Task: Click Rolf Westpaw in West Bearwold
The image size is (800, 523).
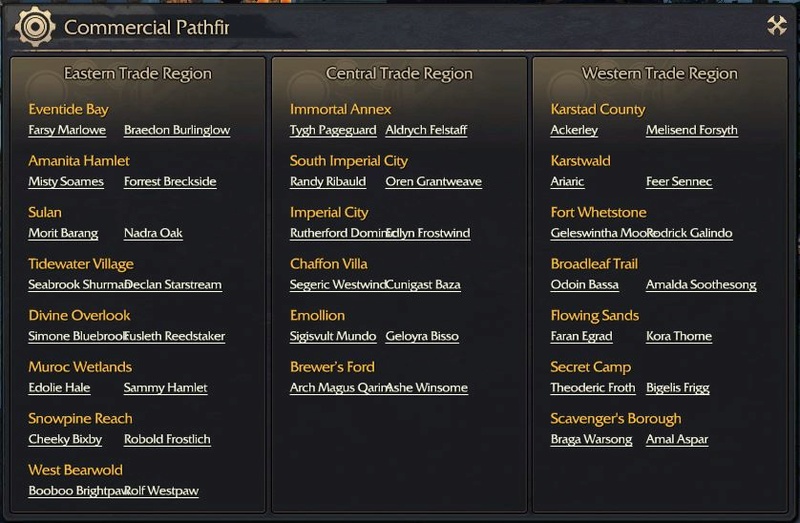Action: pyautogui.click(x=161, y=491)
